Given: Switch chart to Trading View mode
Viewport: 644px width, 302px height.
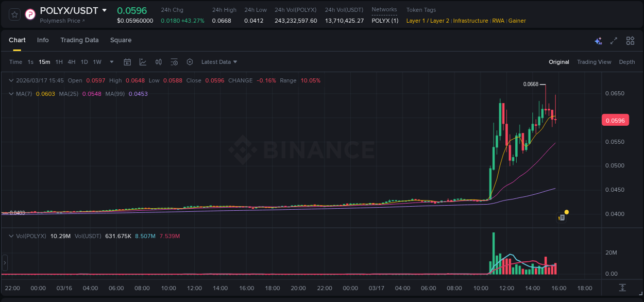Looking at the screenshot, I should [594, 62].
